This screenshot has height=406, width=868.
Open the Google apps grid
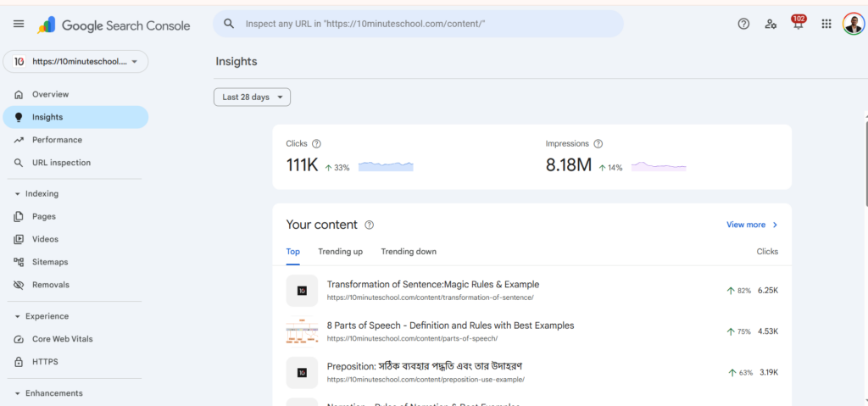pos(826,24)
